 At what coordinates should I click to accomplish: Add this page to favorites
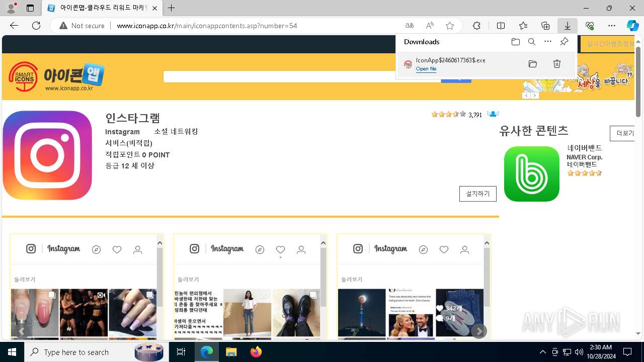pyautogui.click(x=450, y=26)
